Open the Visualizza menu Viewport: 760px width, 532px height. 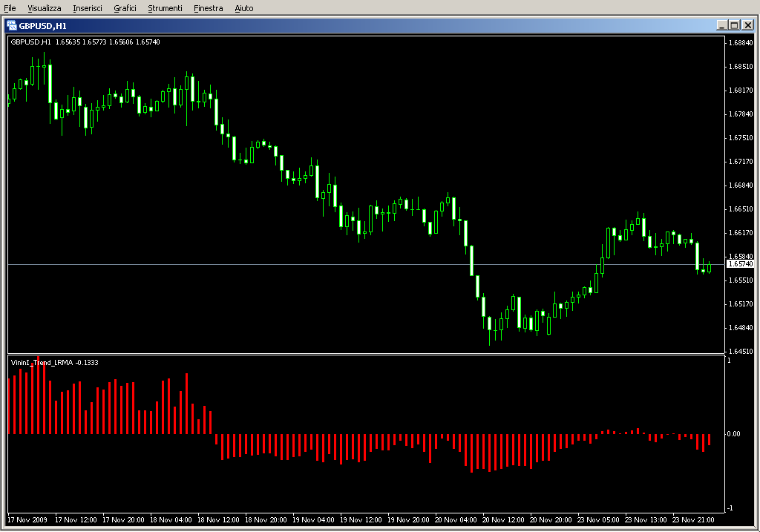pos(44,8)
